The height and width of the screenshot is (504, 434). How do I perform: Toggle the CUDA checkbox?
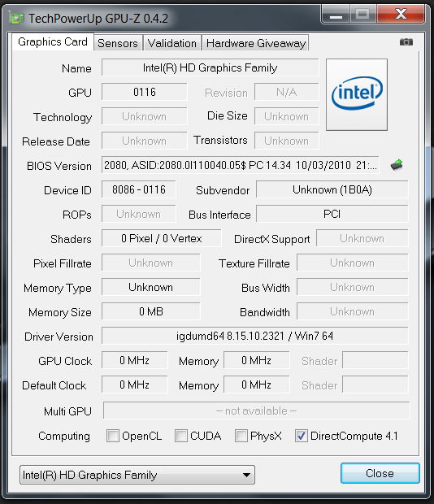181,436
